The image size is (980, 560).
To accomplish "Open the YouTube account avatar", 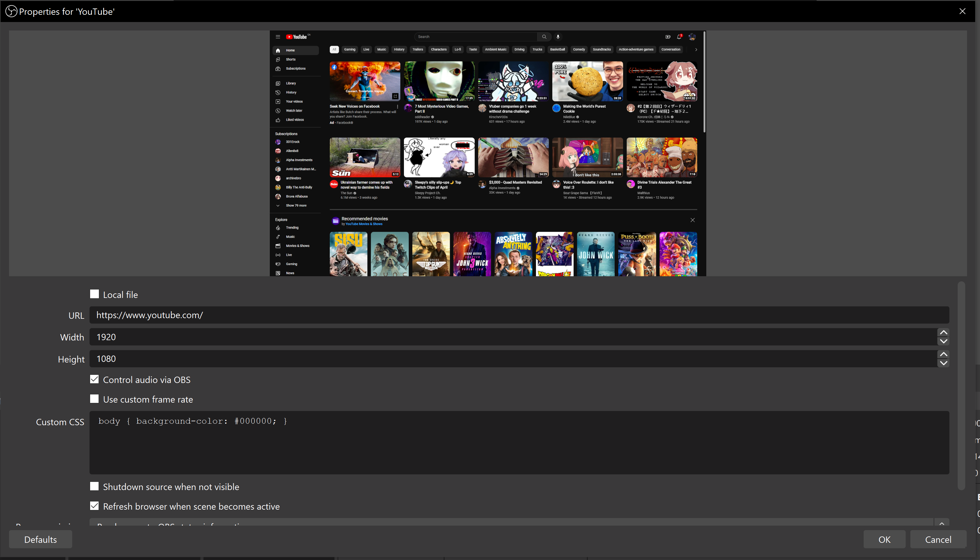I will tap(692, 37).
